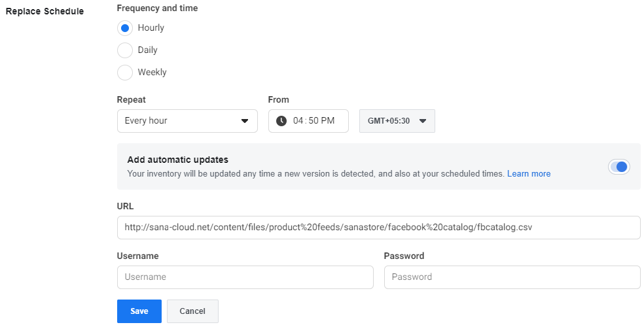The height and width of the screenshot is (327, 644).
Task: Save the replace schedule settings
Action: tap(139, 311)
